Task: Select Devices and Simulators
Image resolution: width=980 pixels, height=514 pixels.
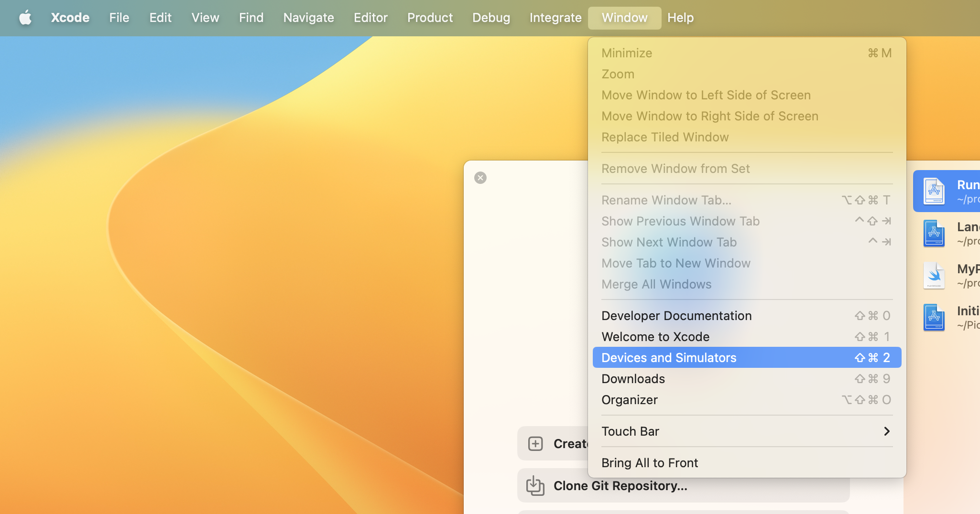Action: click(x=668, y=357)
